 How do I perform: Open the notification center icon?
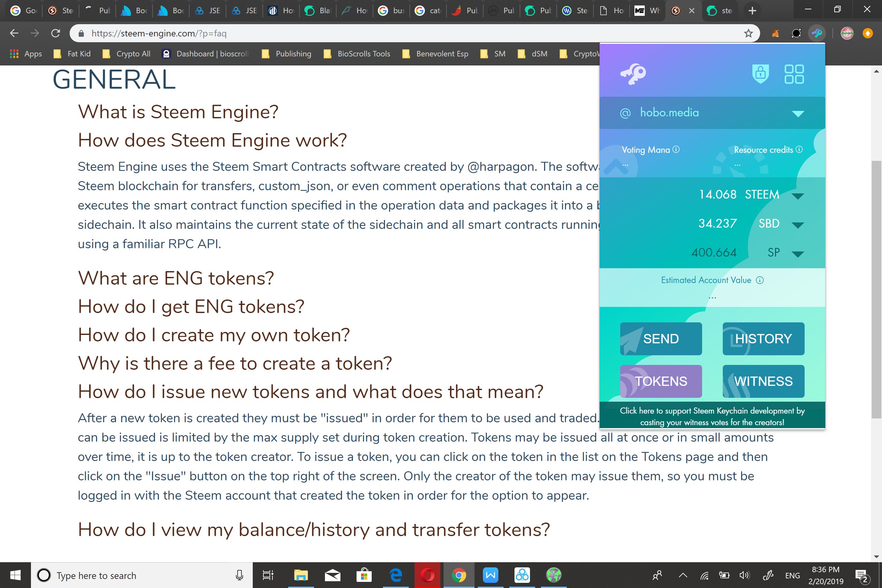[861, 575]
